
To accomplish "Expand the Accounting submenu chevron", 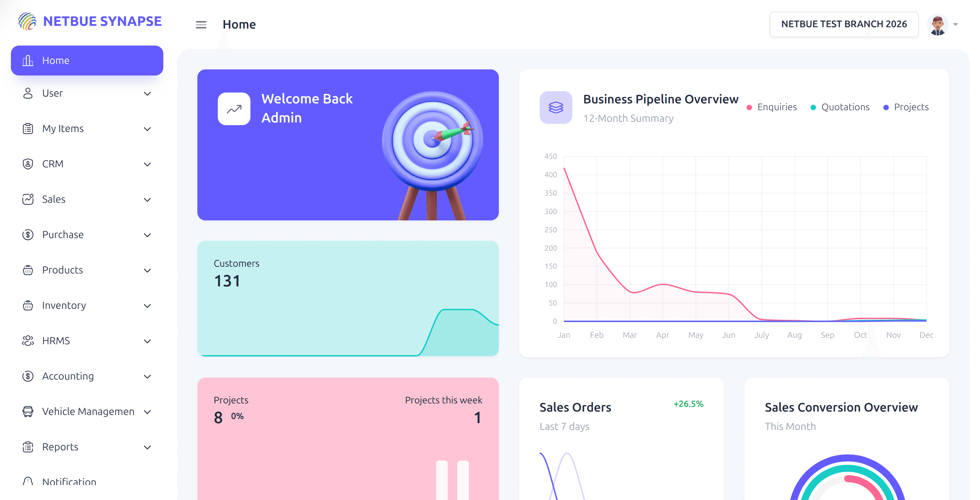I will tap(147, 377).
